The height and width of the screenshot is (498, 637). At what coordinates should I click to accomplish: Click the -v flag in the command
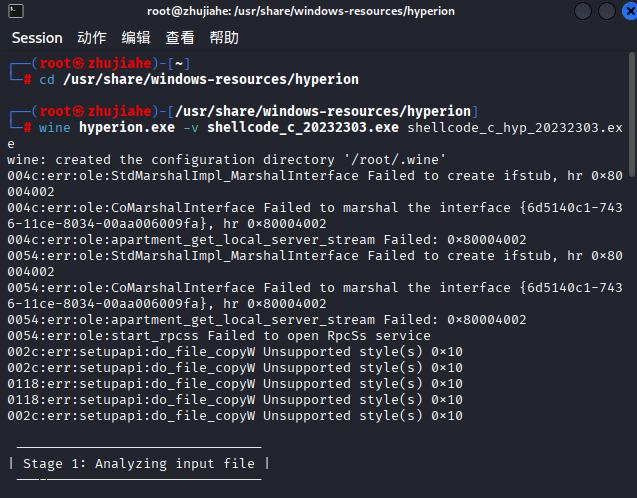tap(191, 128)
